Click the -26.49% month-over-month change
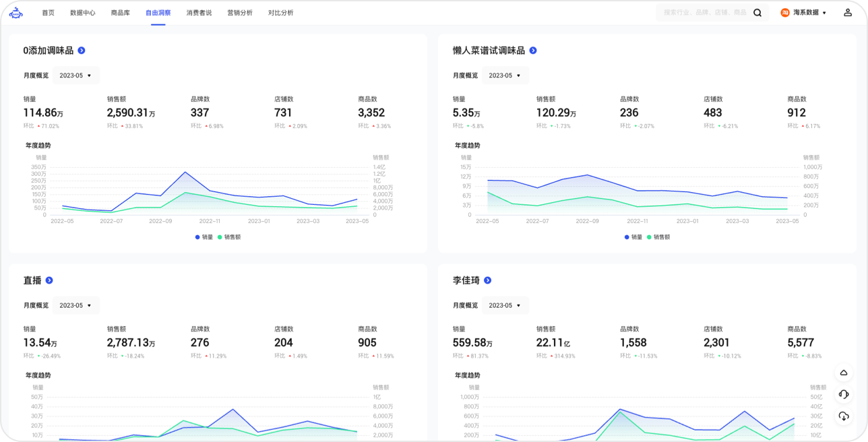The height and width of the screenshot is (442, 868). coord(51,356)
